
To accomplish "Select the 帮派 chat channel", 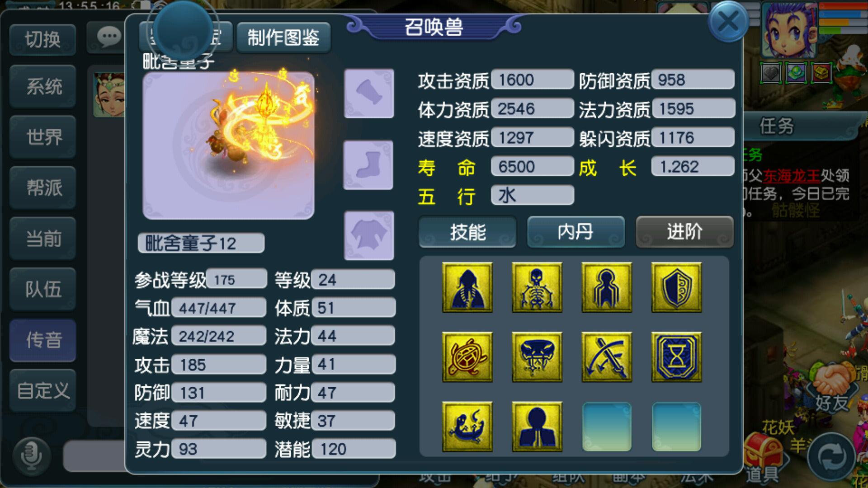I will click(x=43, y=188).
